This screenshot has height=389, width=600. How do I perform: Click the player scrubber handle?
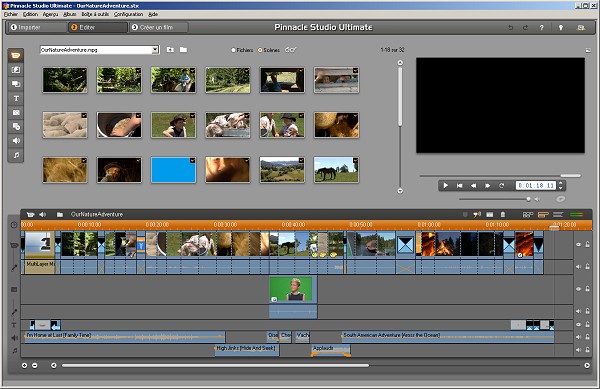tap(571, 176)
